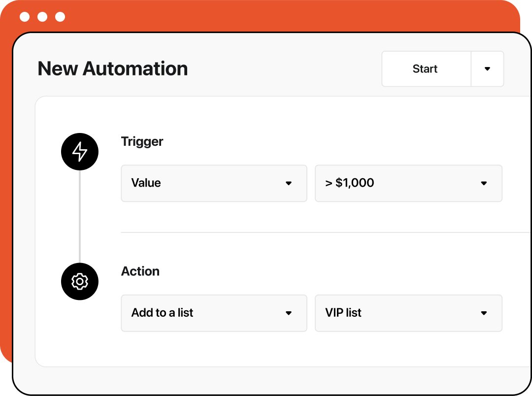The image size is (532, 396).
Task: Click the caret arrow in > $1,000 field
Action: point(484,183)
